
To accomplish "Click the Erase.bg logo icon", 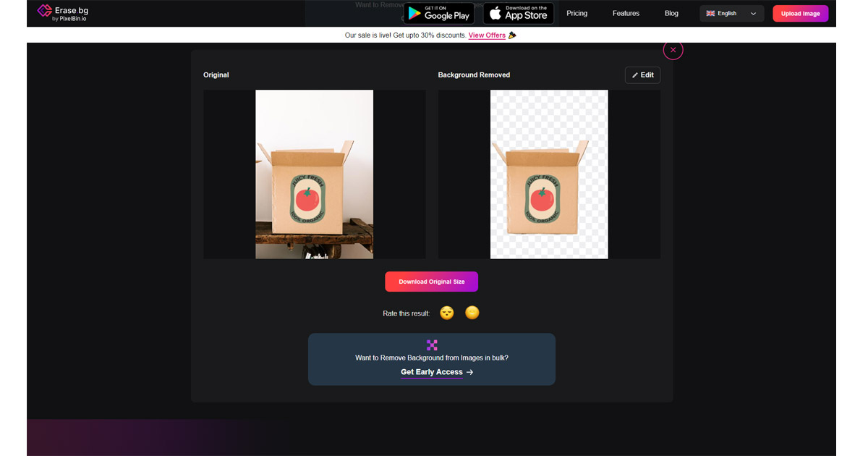I will (44, 12).
